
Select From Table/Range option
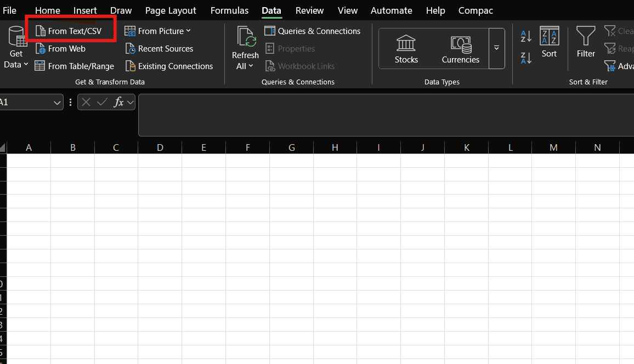click(75, 66)
